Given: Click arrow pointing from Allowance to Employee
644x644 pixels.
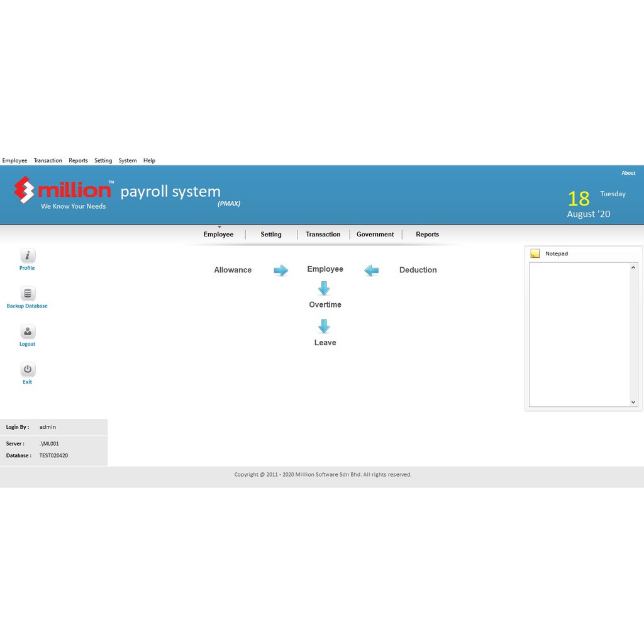Looking at the screenshot, I should pos(280,270).
